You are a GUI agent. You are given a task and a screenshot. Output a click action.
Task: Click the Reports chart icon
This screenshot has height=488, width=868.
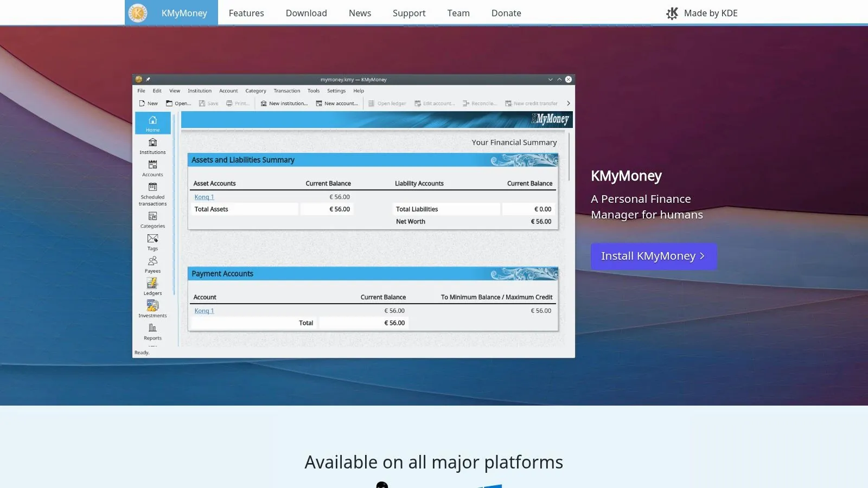[152, 328]
